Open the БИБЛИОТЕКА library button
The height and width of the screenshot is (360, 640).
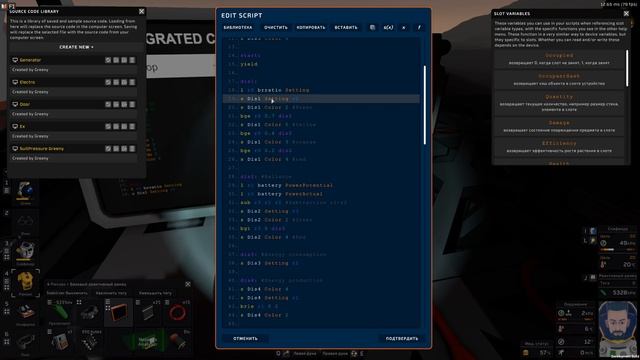click(x=238, y=27)
